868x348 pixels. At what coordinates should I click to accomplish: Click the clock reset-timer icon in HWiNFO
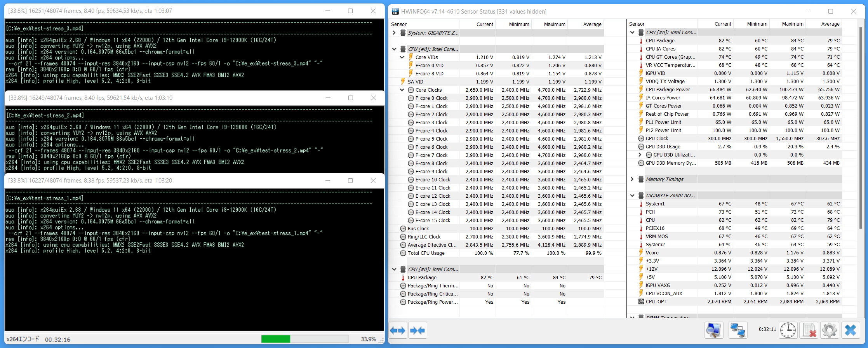[x=788, y=331]
